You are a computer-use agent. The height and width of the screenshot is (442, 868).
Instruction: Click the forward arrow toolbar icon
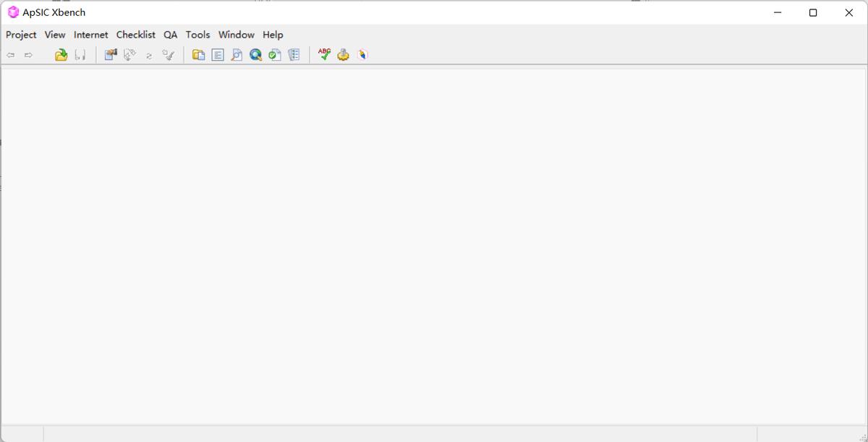point(29,55)
